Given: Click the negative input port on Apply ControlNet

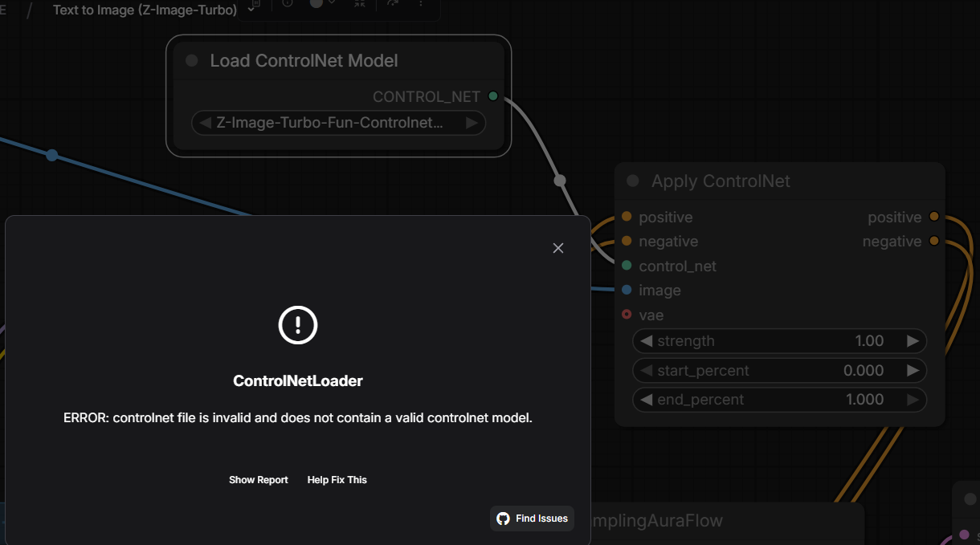Looking at the screenshot, I should tap(627, 241).
